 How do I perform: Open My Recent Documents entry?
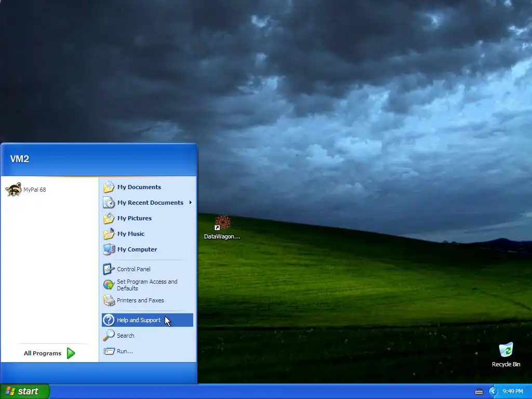click(147, 203)
